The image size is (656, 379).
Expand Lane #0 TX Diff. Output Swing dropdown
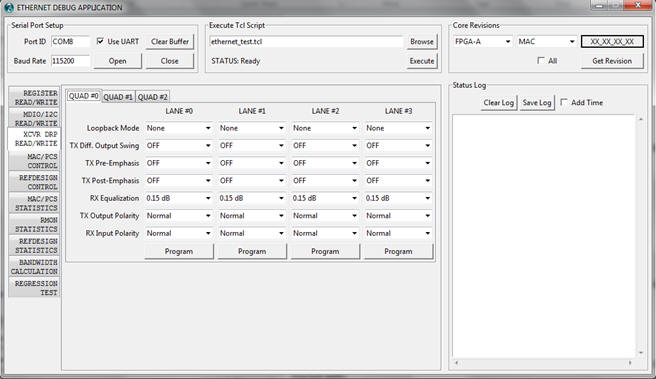(x=179, y=146)
